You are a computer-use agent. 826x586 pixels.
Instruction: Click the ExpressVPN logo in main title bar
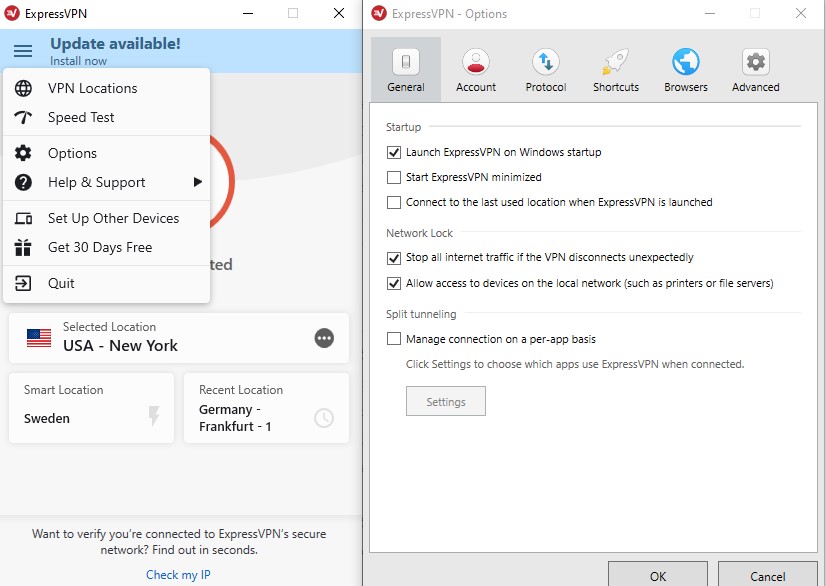[x=12, y=13]
